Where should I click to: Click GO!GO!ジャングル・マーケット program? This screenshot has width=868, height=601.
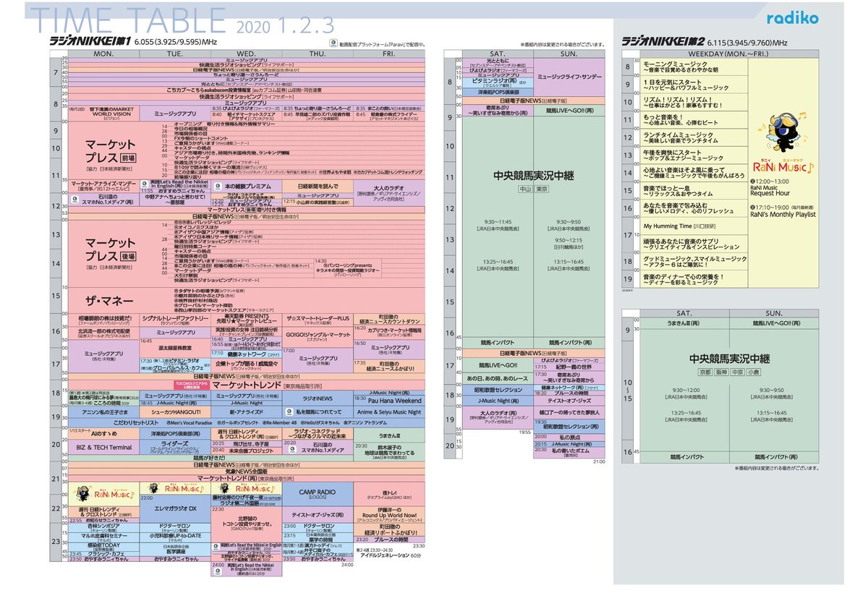[x=317, y=337]
